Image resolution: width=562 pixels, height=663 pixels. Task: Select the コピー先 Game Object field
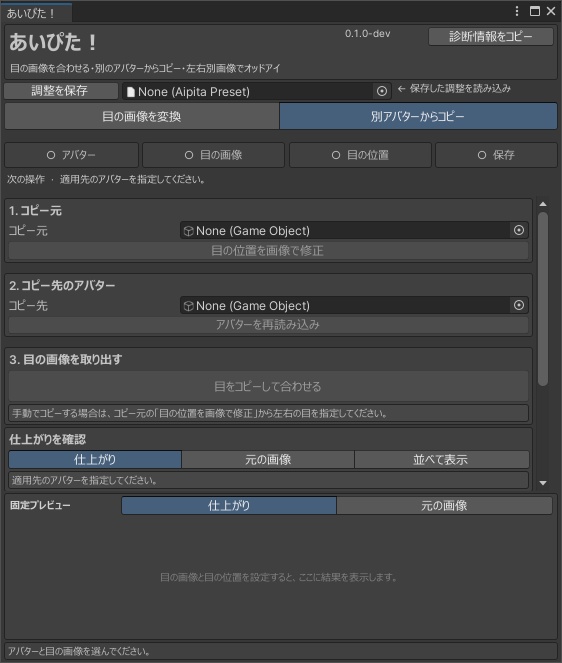354,305
